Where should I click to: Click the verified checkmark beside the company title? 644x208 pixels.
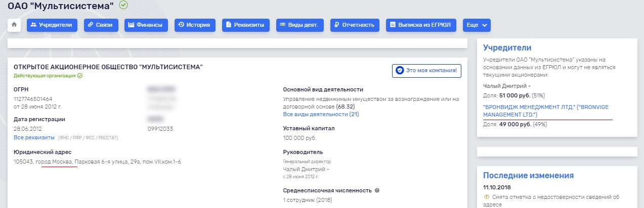click(x=123, y=5)
